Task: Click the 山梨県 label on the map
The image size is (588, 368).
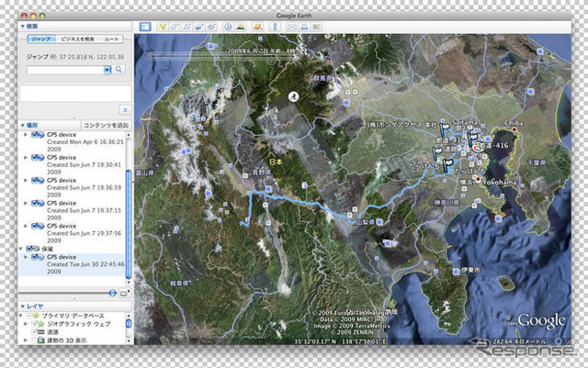Action: 365,222
